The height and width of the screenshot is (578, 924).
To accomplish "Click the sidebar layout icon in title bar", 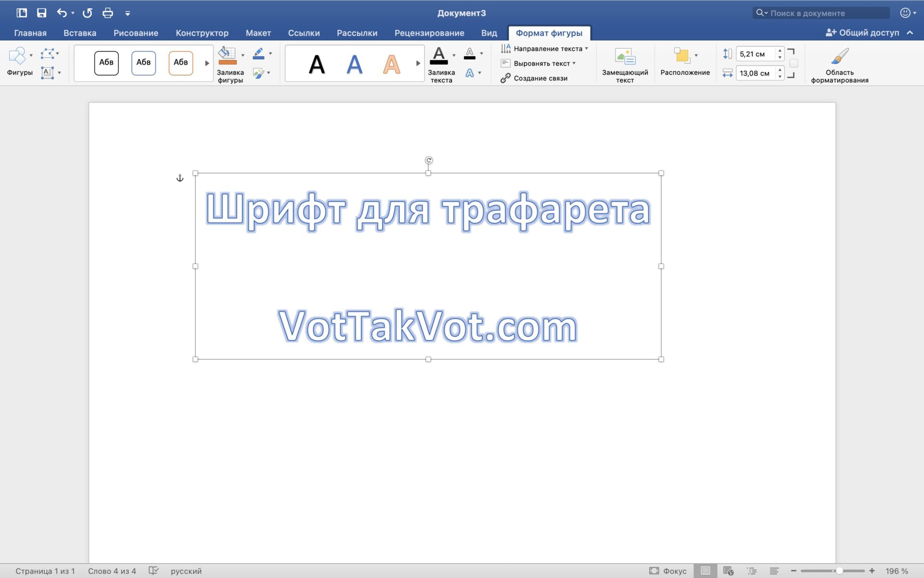I will (x=22, y=13).
